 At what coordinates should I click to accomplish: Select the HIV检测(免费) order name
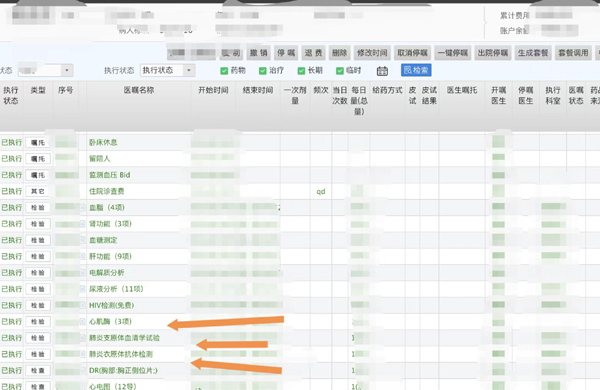(111, 305)
